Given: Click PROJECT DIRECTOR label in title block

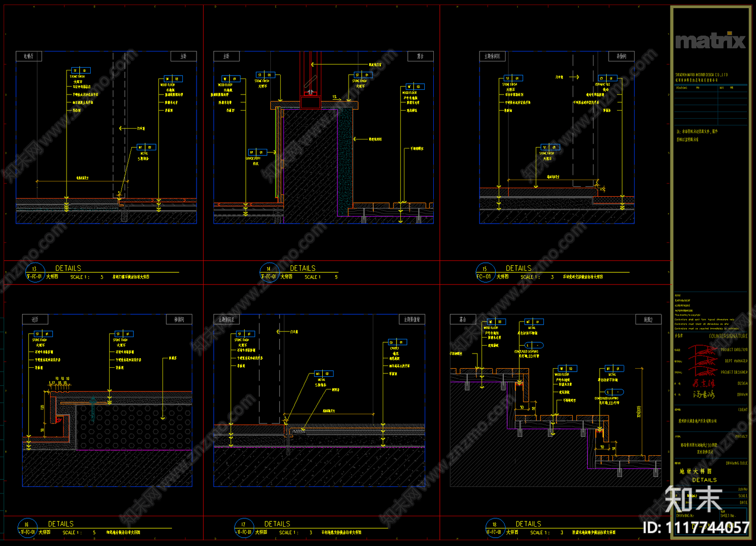Looking at the screenshot, I should tap(734, 350).
